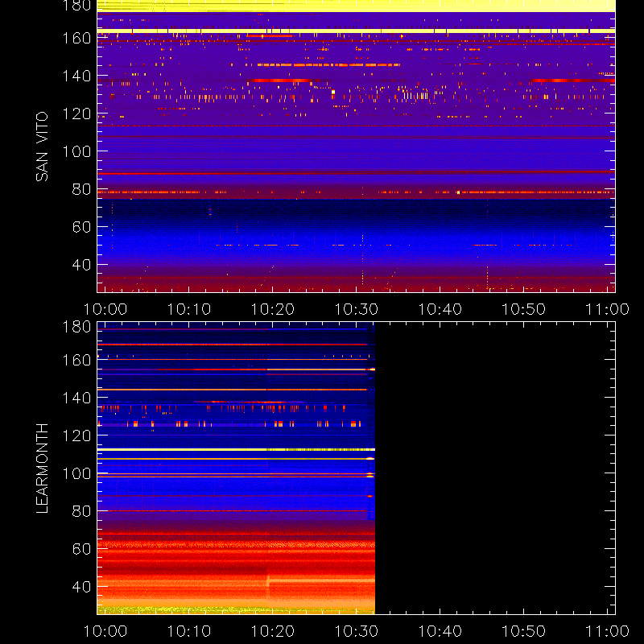
Task: Pick the 100 frequency label on Learmonth plot
Action: click(x=76, y=473)
